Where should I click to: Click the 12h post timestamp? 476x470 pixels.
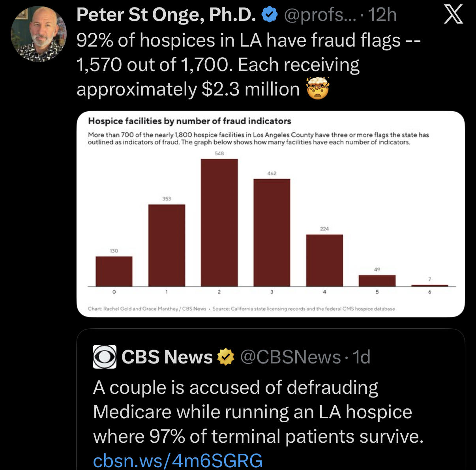382,15
